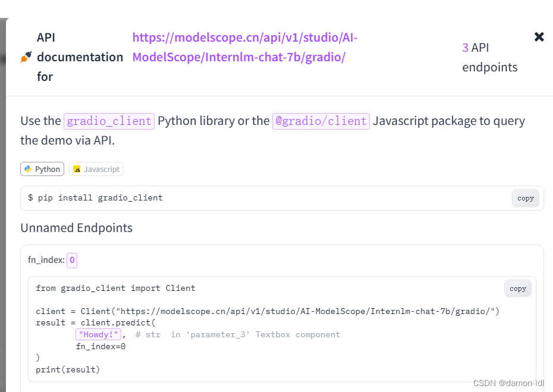
Task: Click the 'from gradio_client import Client' line
Action: click(116, 288)
